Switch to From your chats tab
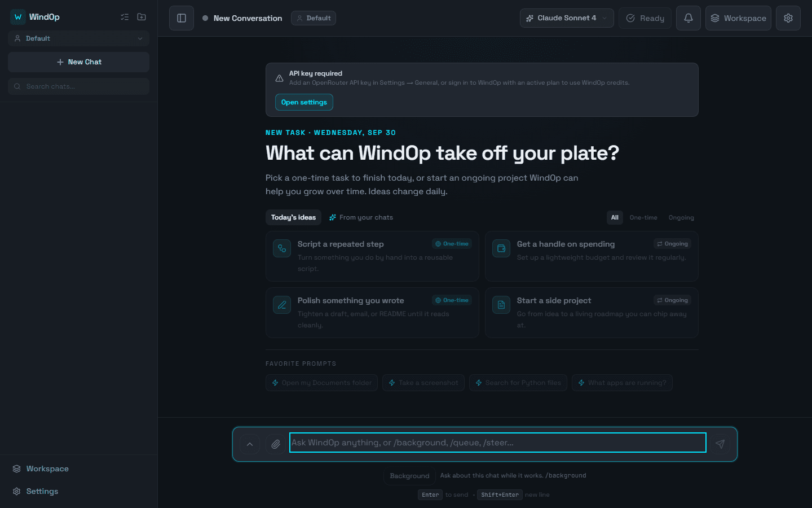 point(361,217)
